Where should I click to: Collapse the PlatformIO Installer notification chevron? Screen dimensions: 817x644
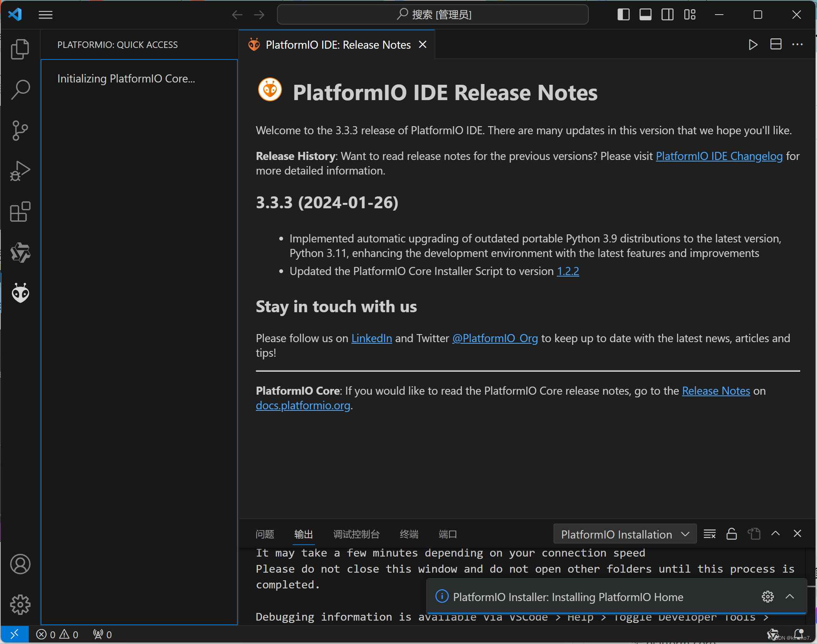point(790,597)
